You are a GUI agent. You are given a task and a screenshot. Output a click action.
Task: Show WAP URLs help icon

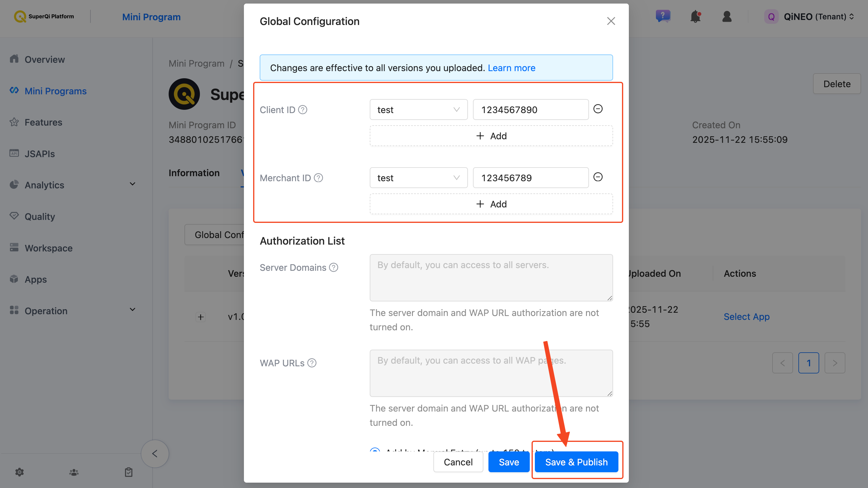[x=312, y=363]
